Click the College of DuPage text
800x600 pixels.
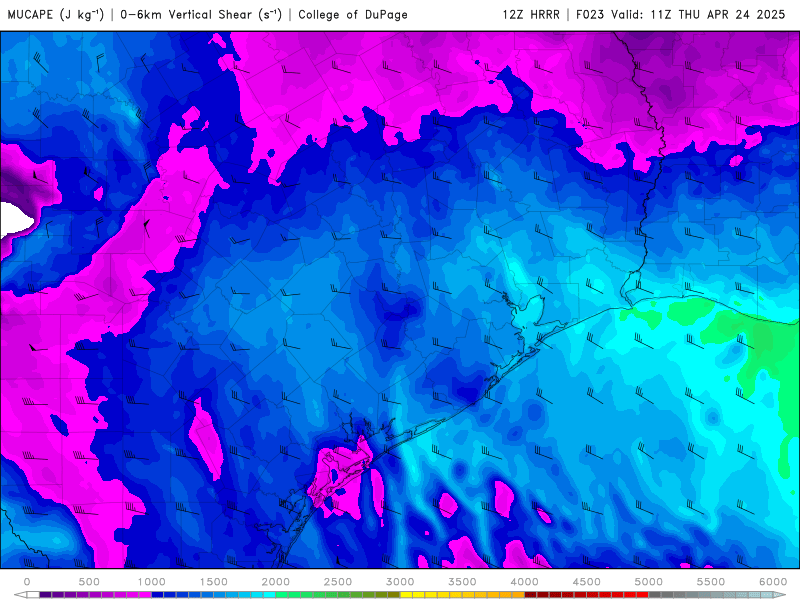[x=353, y=14]
